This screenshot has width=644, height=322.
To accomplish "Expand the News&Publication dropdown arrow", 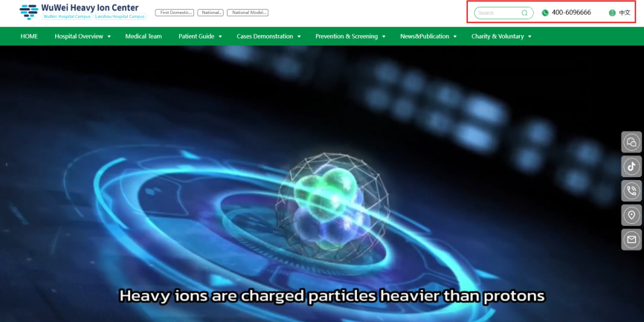I will tap(455, 36).
